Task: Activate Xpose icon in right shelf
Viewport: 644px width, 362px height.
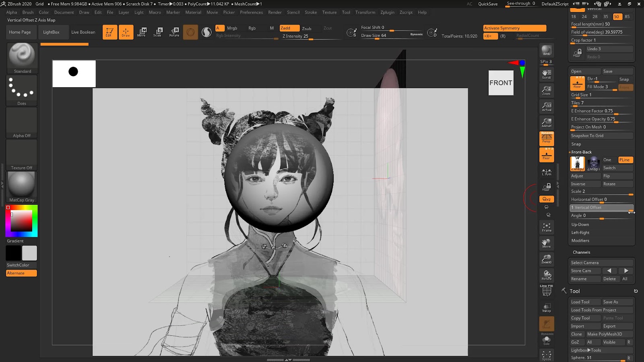Action: [x=547, y=355]
